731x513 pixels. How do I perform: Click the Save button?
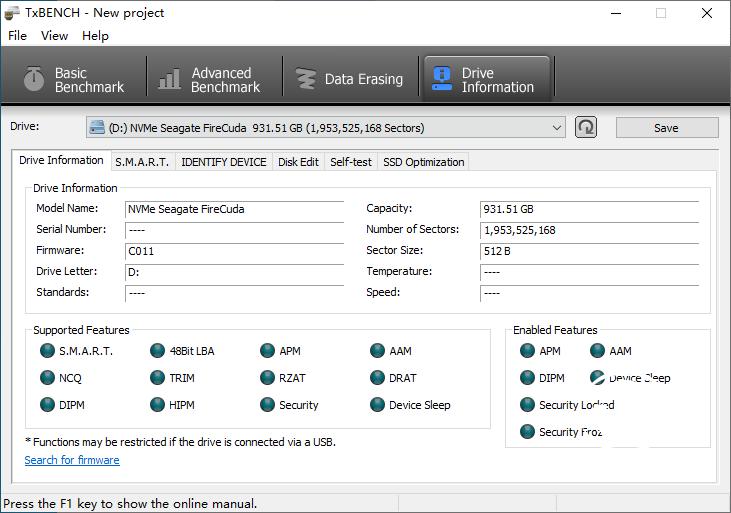pyautogui.click(x=667, y=128)
